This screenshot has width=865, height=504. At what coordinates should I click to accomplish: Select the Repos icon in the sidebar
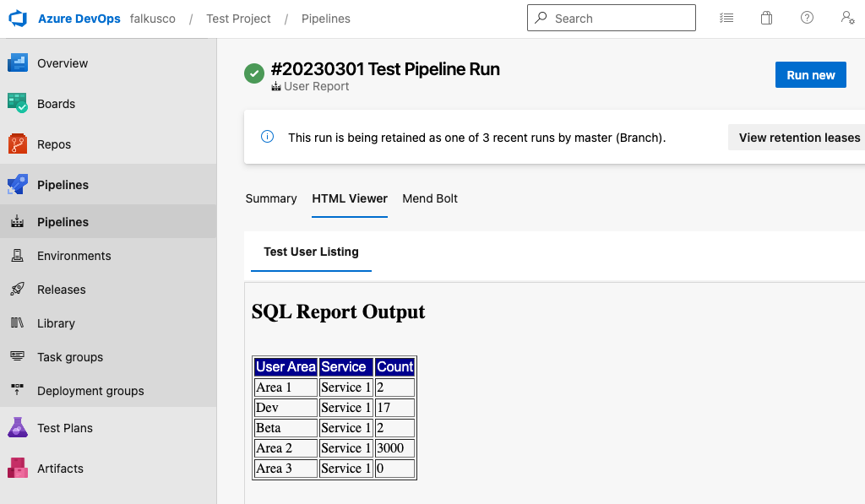[17, 144]
